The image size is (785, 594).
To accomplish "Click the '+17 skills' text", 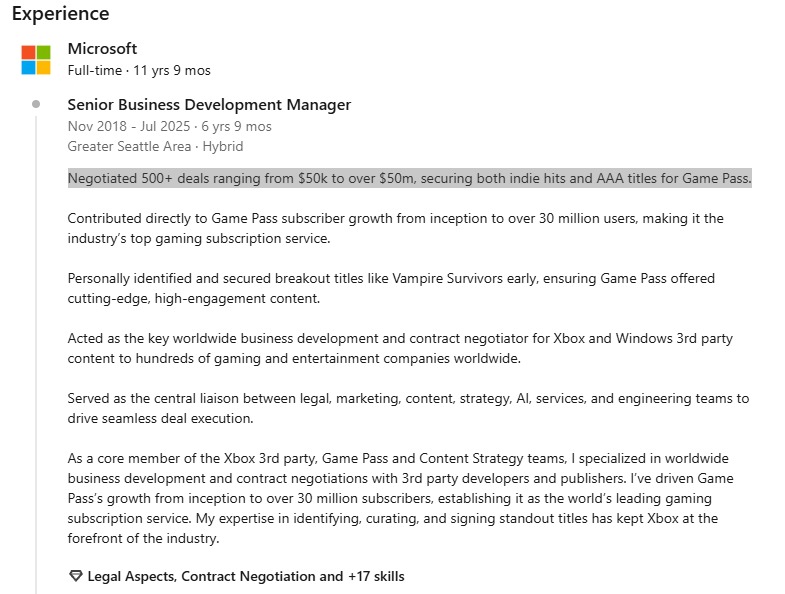I will point(376,576).
